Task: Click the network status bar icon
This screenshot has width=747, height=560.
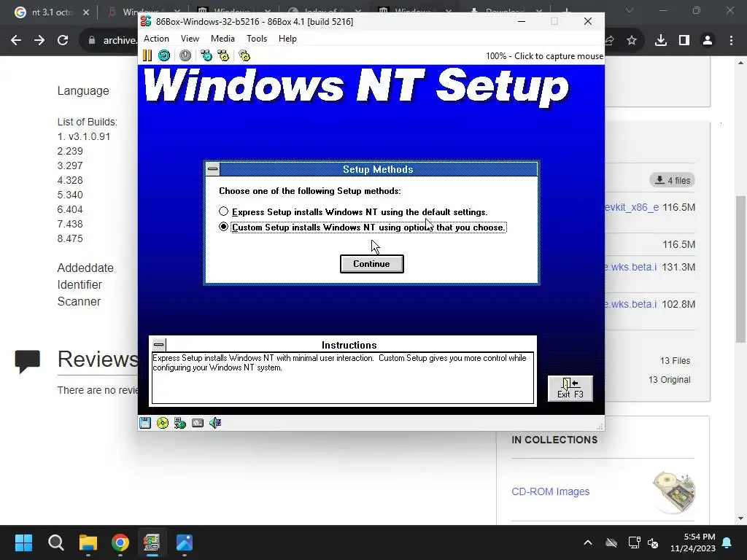Action: tap(180, 423)
